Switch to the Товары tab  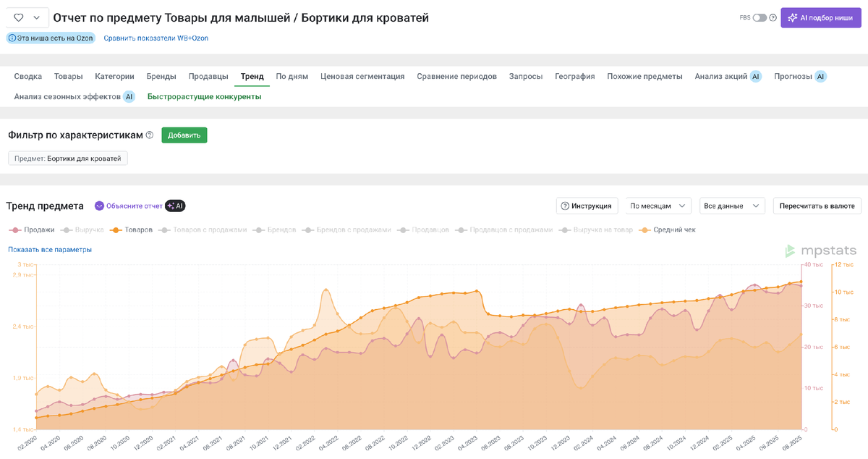[x=69, y=76]
